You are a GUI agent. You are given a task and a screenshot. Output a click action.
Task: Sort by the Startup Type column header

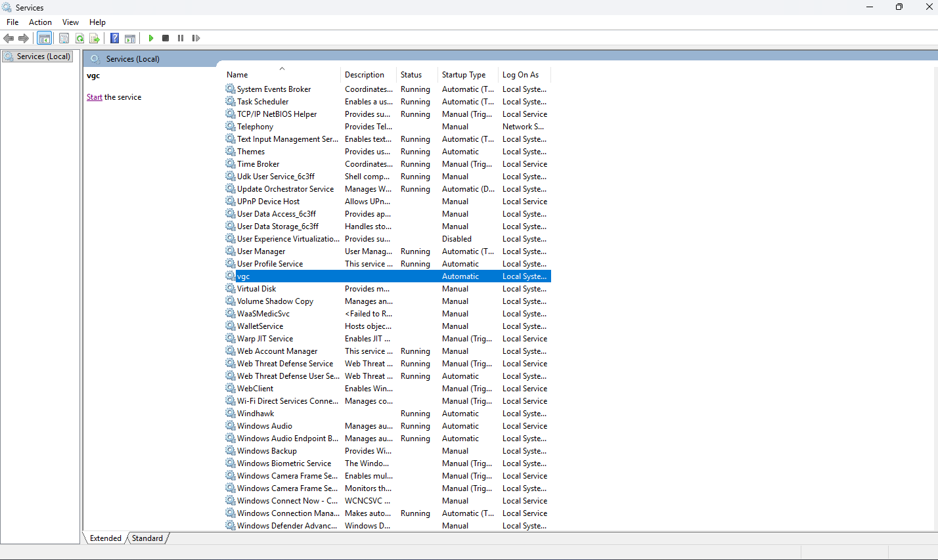(467, 75)
